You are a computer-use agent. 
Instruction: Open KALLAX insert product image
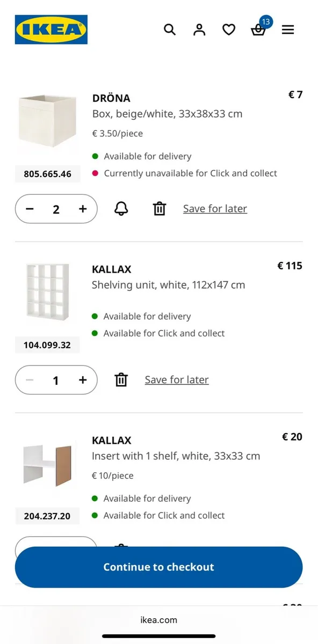(47, 463)
